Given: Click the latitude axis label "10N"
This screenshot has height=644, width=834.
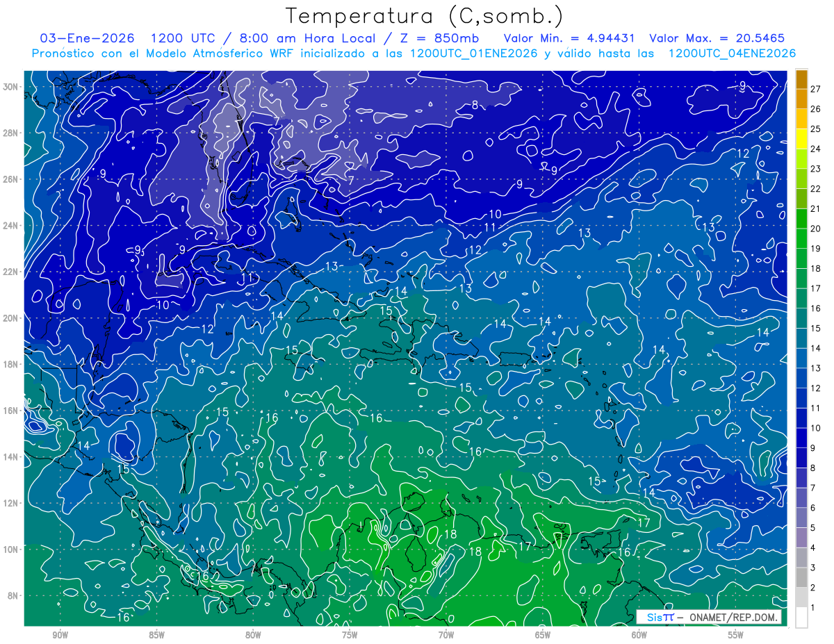Looking at the screenshot, I should click(11, 550).
